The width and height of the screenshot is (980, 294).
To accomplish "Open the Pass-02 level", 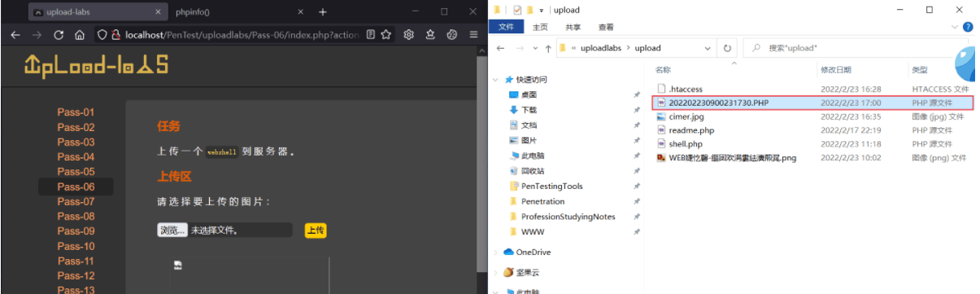I will [76, 127].
